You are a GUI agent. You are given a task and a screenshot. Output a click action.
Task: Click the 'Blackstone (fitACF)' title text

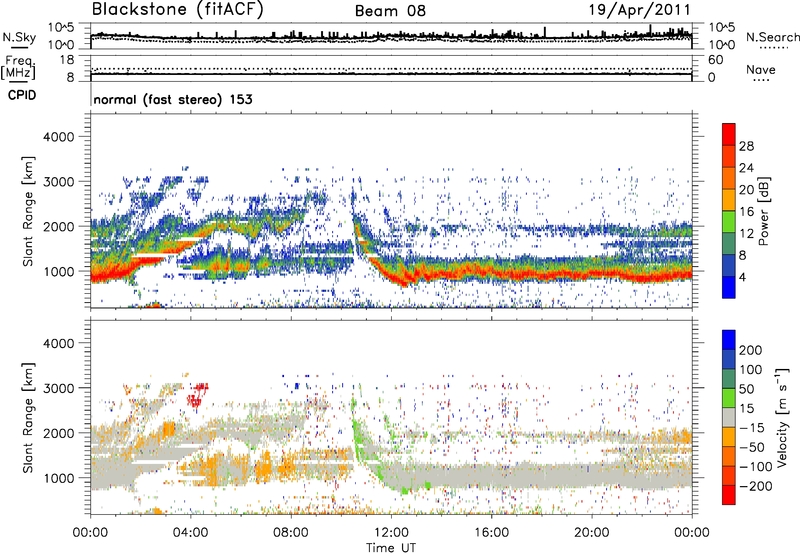(x=178, y=10)
